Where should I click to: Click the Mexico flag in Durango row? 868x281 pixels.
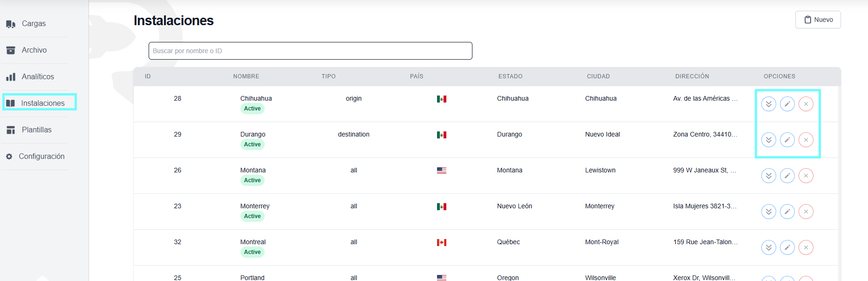point(441,135)
